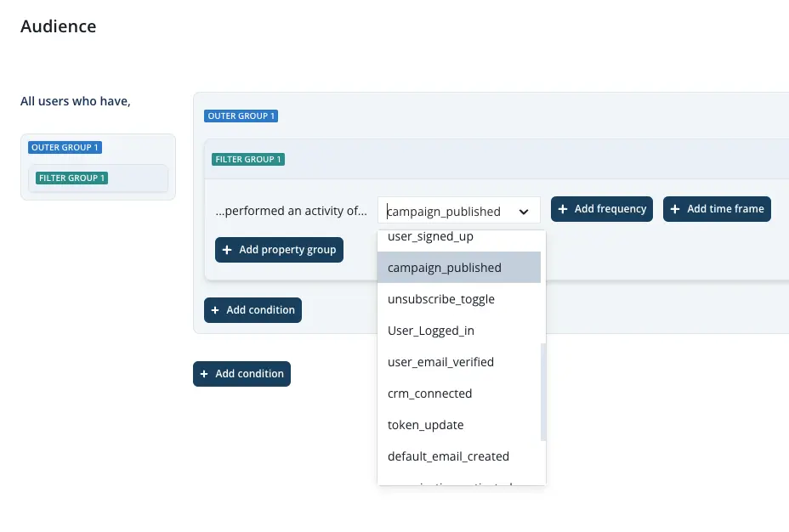Click plus icon on outer Add condition
This screenshot has height=532, width=789.
click(204, 374)
